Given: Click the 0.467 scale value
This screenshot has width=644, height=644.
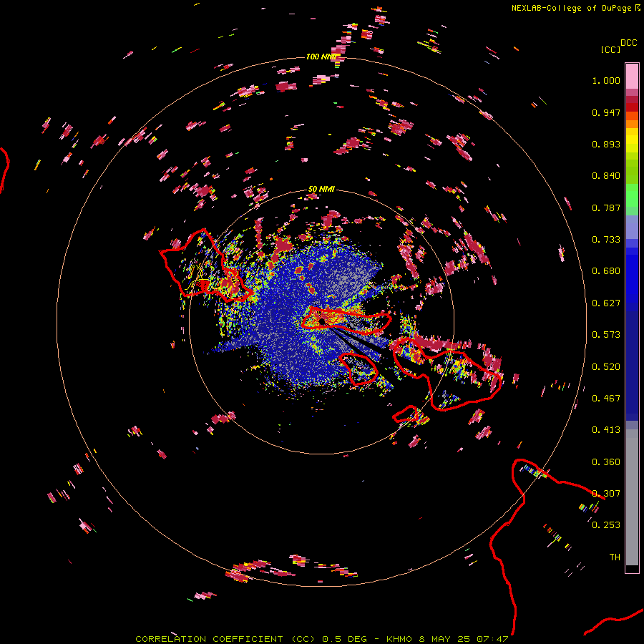Looking at the screenshot, I should point(606,399).
